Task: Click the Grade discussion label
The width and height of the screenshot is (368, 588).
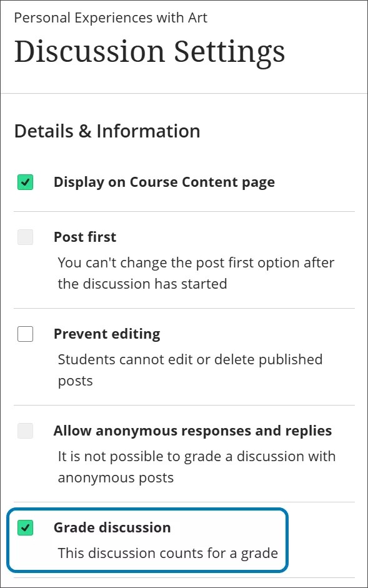Action: 112,527
